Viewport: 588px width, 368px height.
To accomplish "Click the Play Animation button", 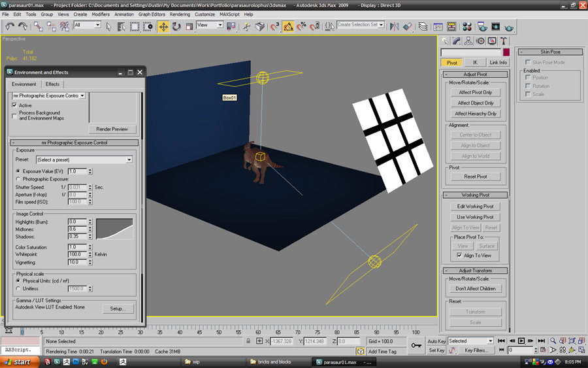I will 521,341.
